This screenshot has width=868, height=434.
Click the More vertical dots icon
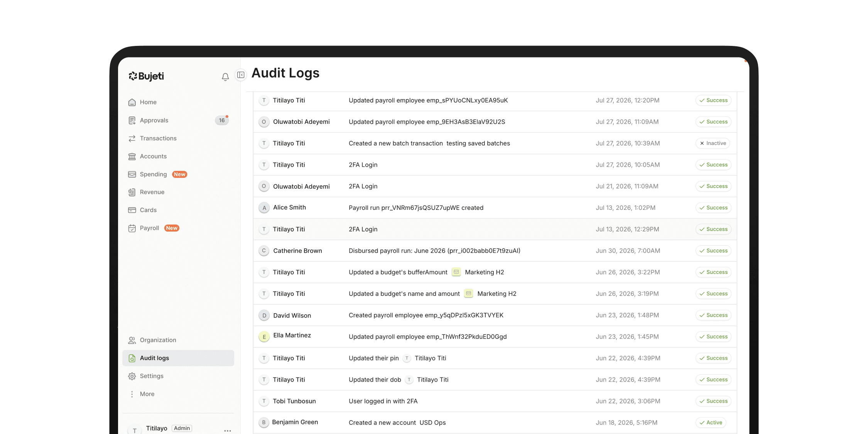[132, 394]
